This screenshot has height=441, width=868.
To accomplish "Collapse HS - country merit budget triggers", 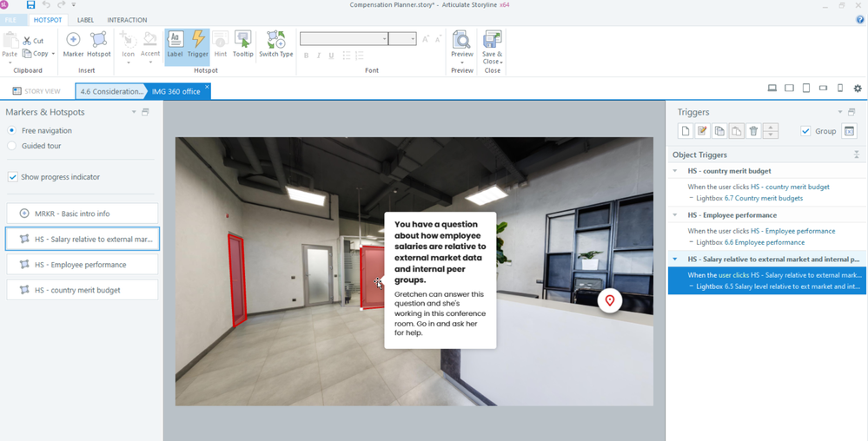I will coord(675,171).
